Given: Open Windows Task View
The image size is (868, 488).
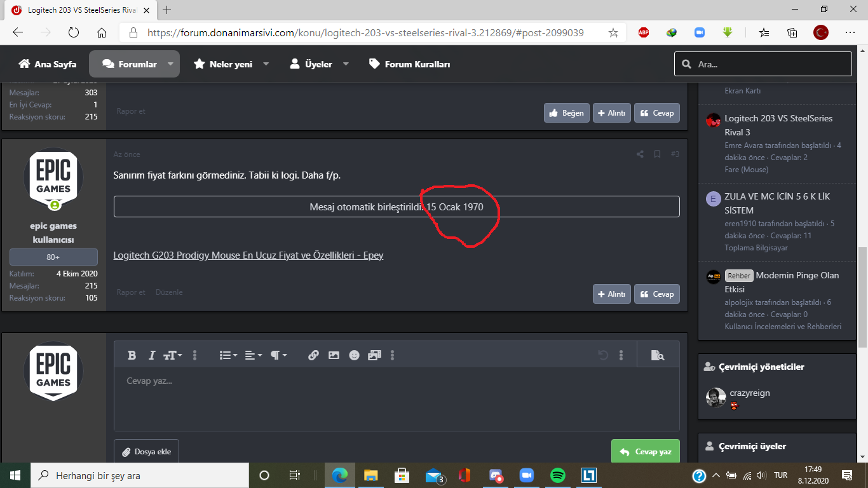Looking at the screenshot, I should click(295, 475).
